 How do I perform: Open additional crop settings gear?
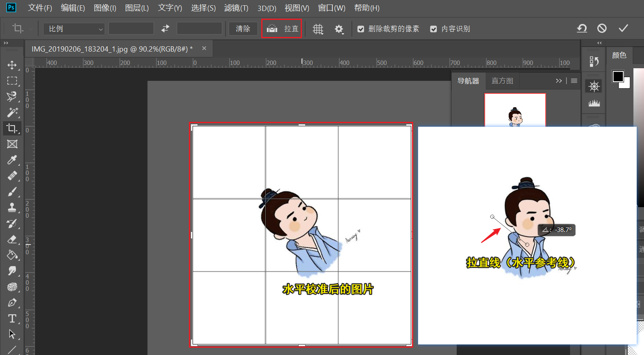point(339,29)
